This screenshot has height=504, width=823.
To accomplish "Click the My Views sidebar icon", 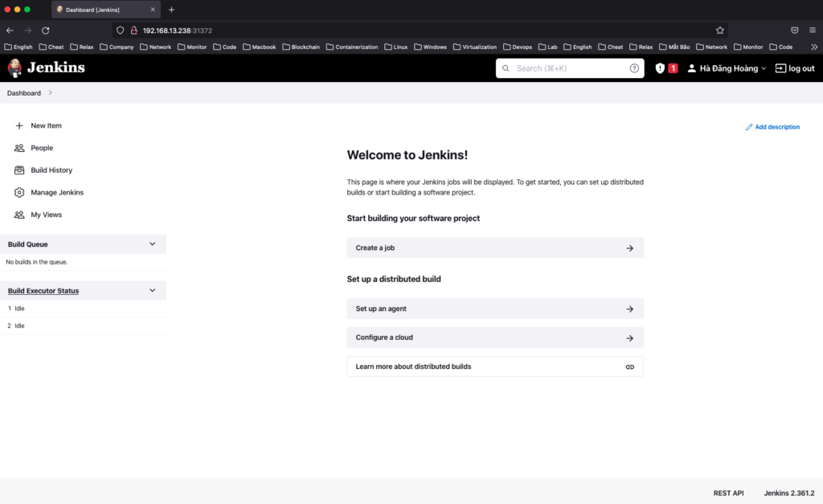I will click(x=19, y=215).
